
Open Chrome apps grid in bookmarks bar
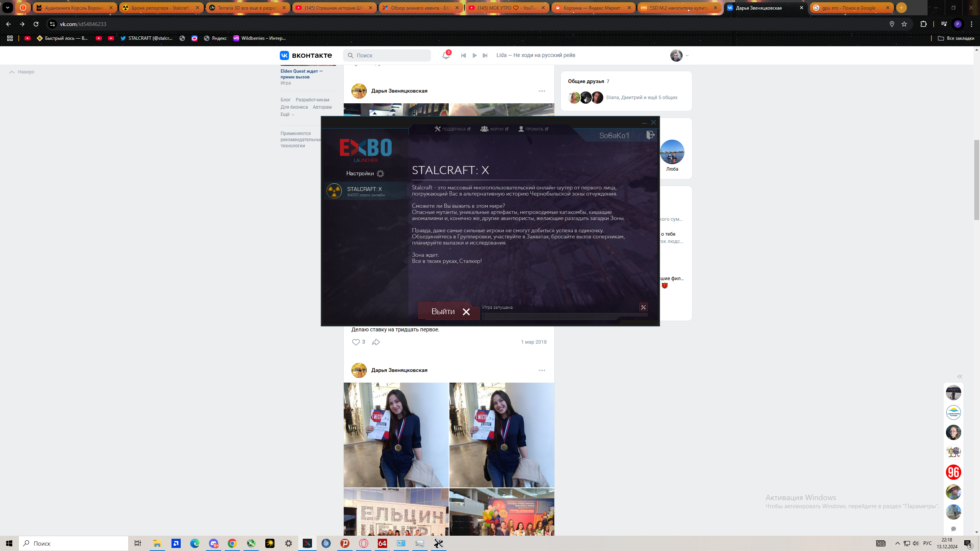click(x=10, y=38)
